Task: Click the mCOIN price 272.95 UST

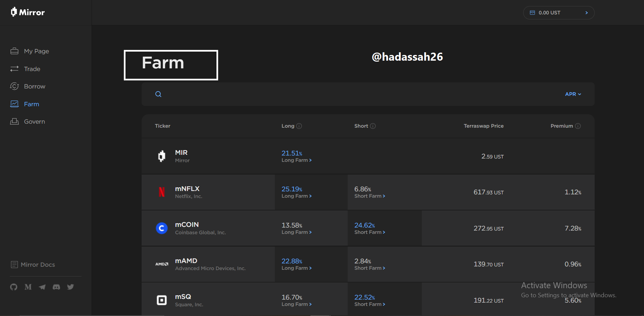Action: [489, 229]
